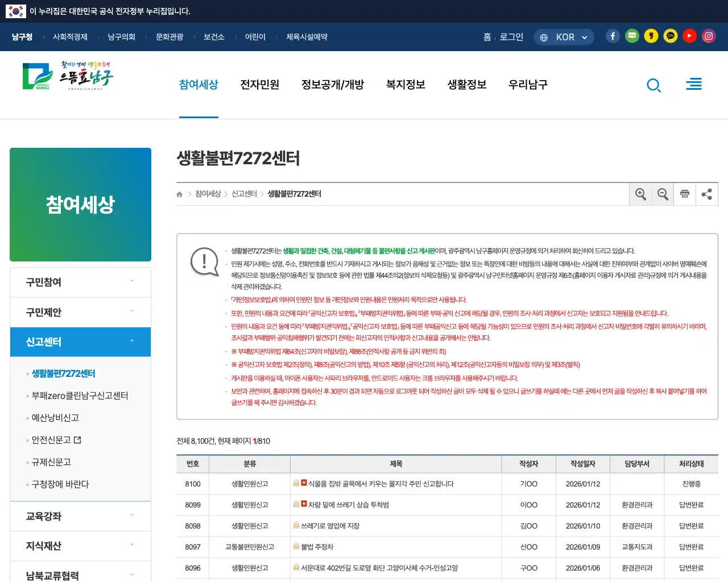This screenshot has height=582, width=728.
Task: Print the page using the printer icon
Action: pyautogui.click(x=685, y=194)
